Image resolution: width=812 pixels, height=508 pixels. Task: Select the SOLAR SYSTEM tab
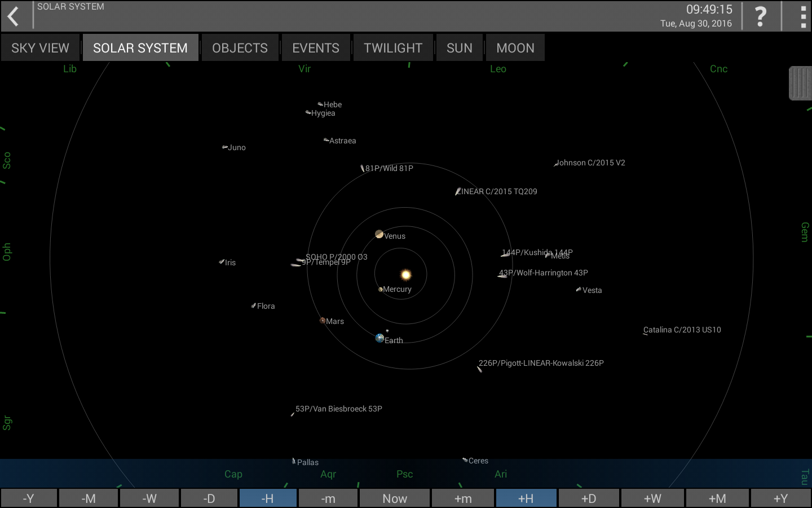[x=140, y=48]
